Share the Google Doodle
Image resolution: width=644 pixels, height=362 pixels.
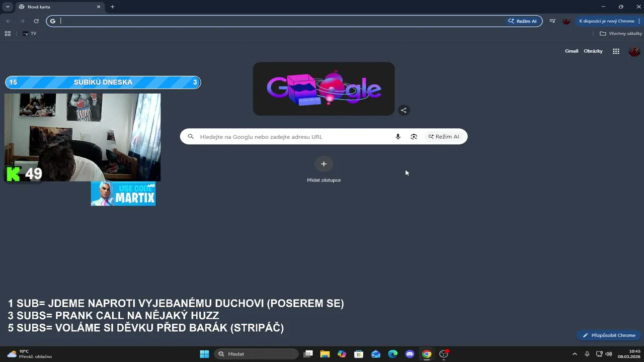click(x=404, y=111)
